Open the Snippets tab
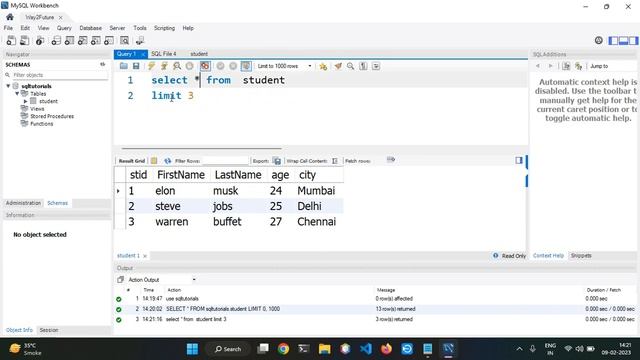 tap(581, 256)
